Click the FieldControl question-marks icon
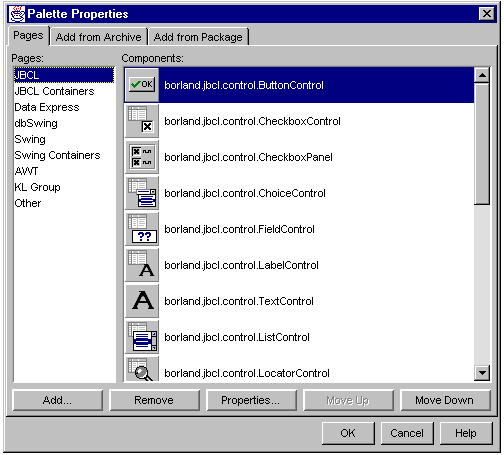The height and width of the screenshot is (455, 504). click(x=142, y=229)
